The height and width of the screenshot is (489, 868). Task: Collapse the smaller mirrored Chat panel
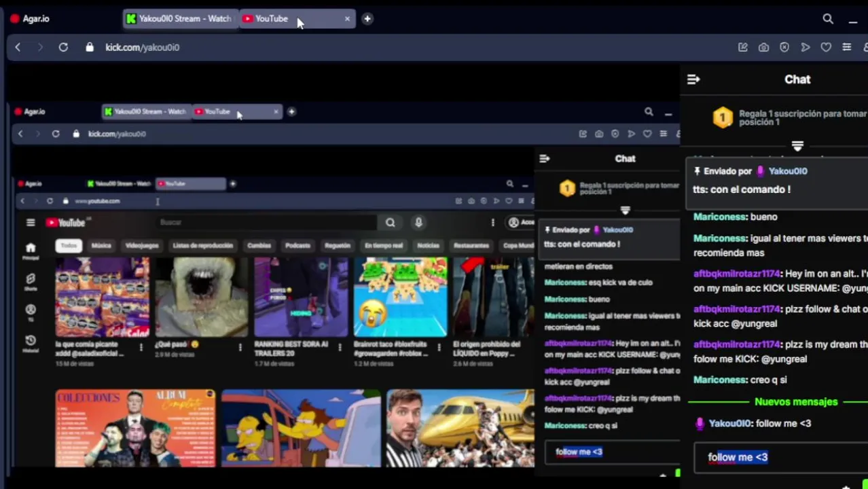pos(544,158)
